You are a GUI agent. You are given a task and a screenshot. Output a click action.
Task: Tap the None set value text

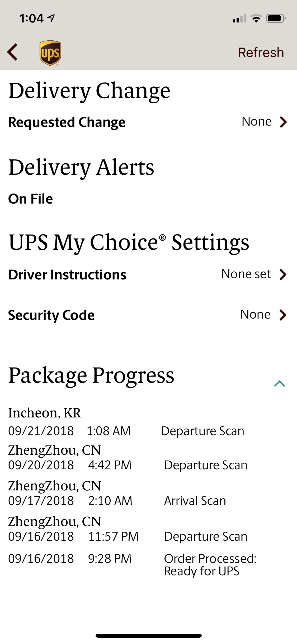[246, 274]
